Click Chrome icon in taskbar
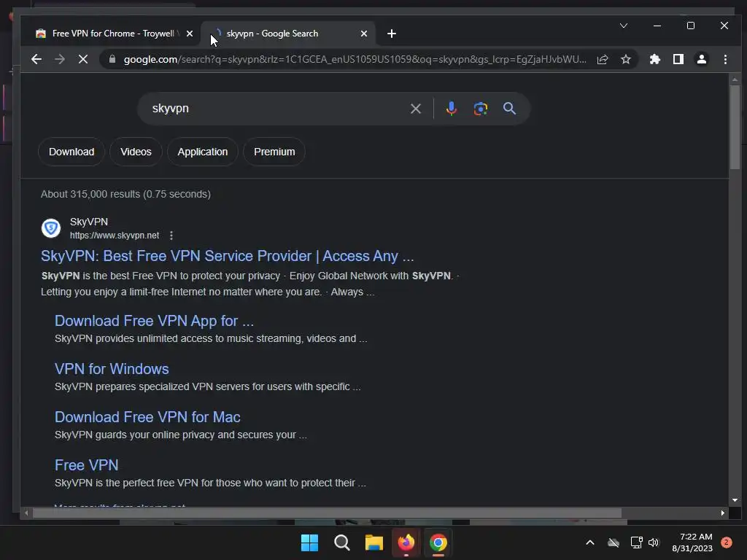This screenshot has width=747, height=560. pyautogui.click(x=438, y=542)
